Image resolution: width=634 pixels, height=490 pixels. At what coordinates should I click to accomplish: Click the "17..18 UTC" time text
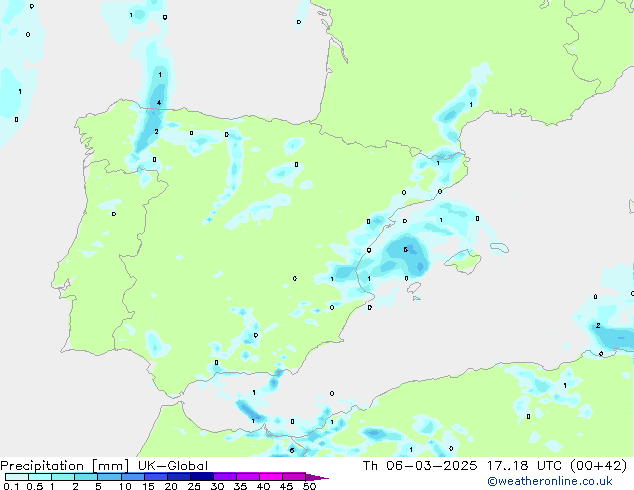524,466
